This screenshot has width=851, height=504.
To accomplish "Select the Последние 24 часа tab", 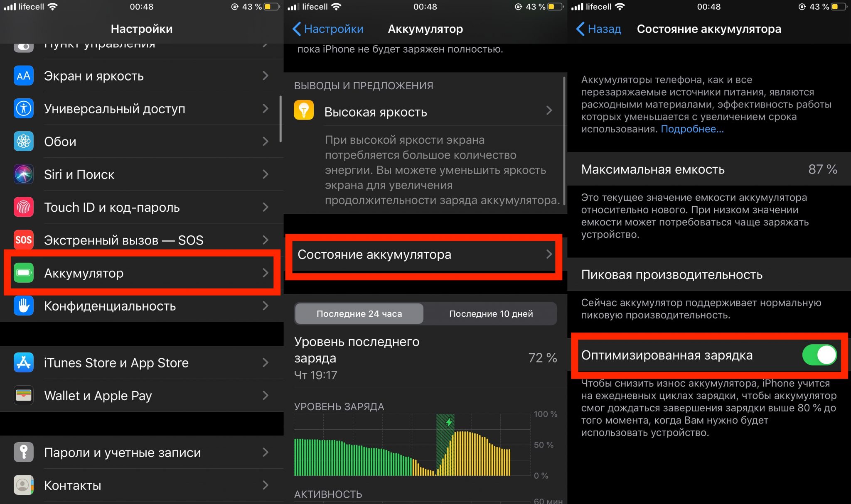I will click(x=359, y=313).
